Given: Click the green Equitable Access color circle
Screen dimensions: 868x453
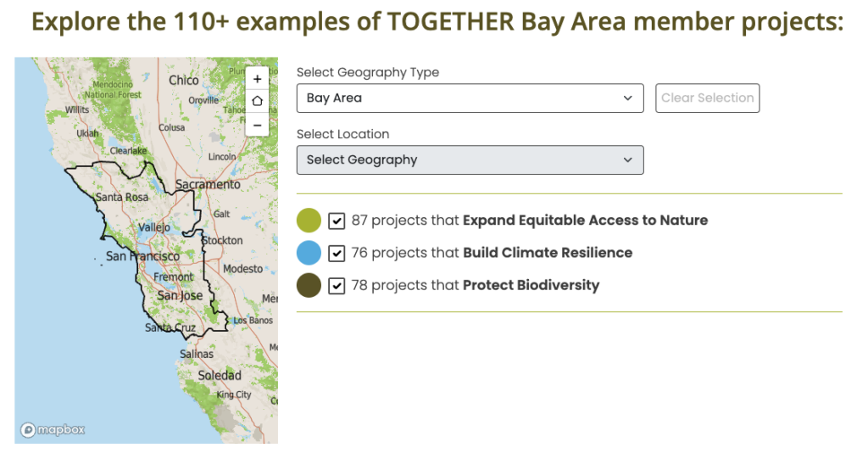Looking at the screenshot, I should point(309,221).
